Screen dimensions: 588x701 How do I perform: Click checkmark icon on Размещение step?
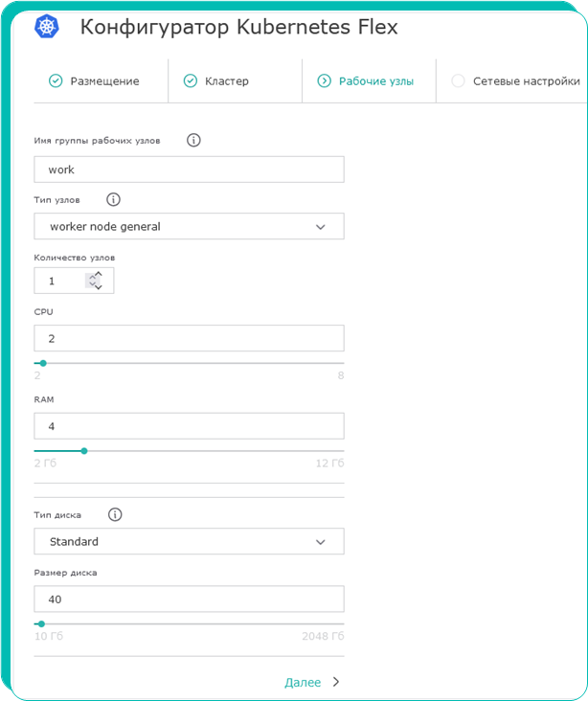(x=56, y=81)
